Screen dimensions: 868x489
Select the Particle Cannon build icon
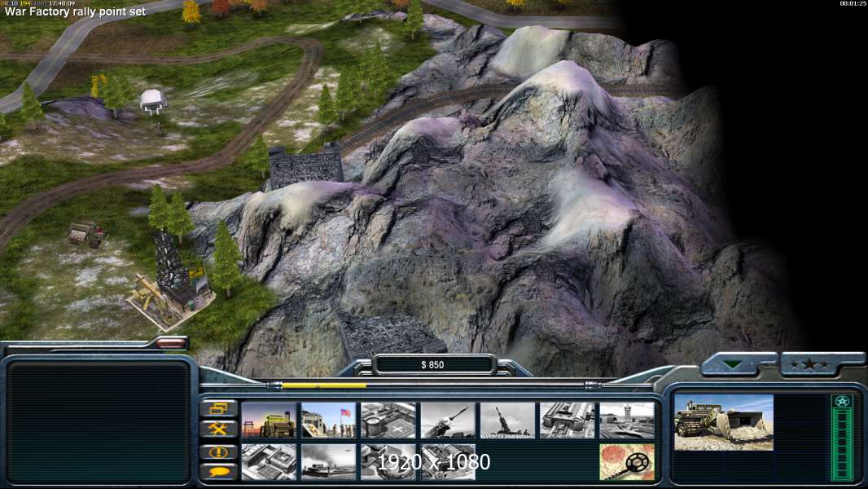388,462
